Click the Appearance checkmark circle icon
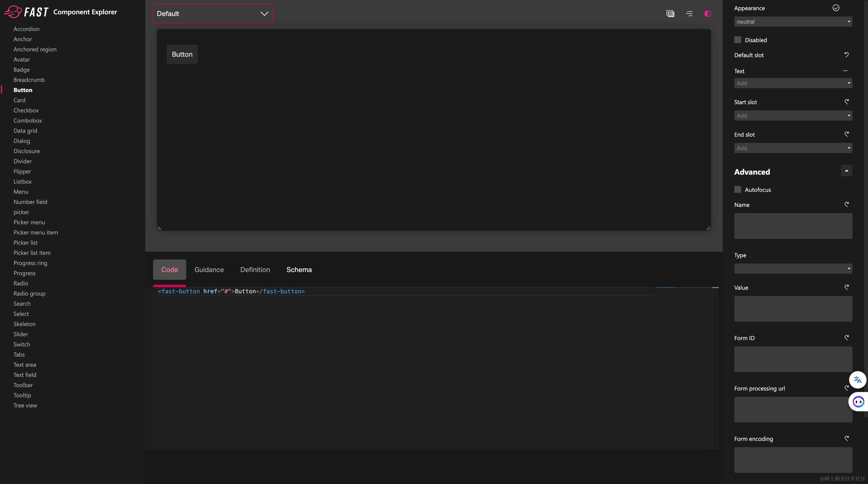The height and width of the screenshot is (484, 868). pos(836,8)
